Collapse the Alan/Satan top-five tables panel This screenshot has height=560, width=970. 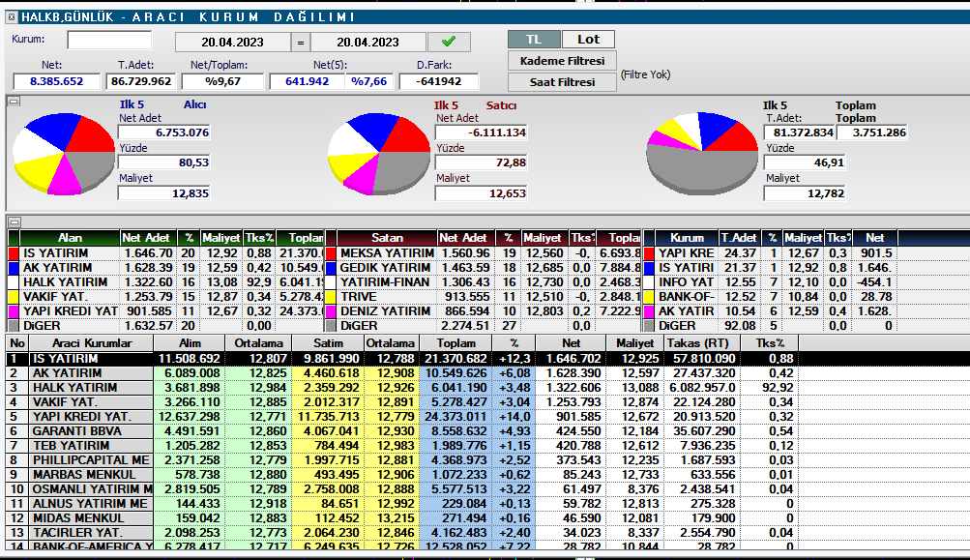tap(15, 222)
